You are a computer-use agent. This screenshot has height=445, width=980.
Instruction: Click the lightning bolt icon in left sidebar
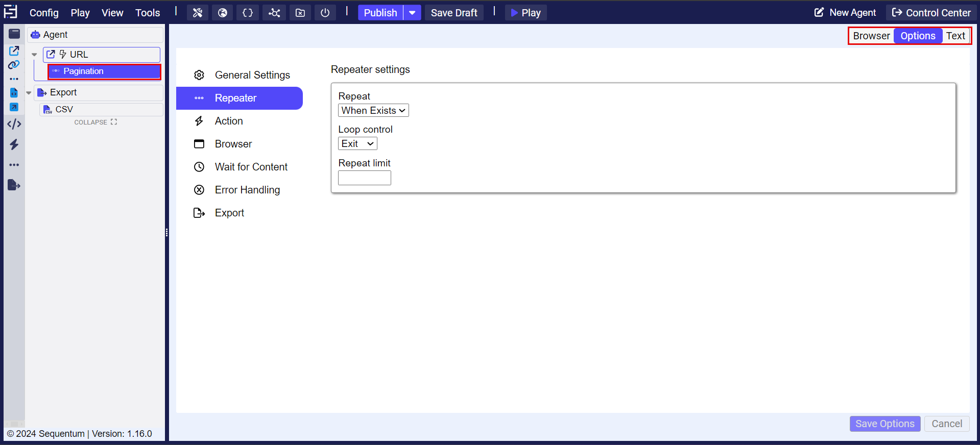point(14,144)
